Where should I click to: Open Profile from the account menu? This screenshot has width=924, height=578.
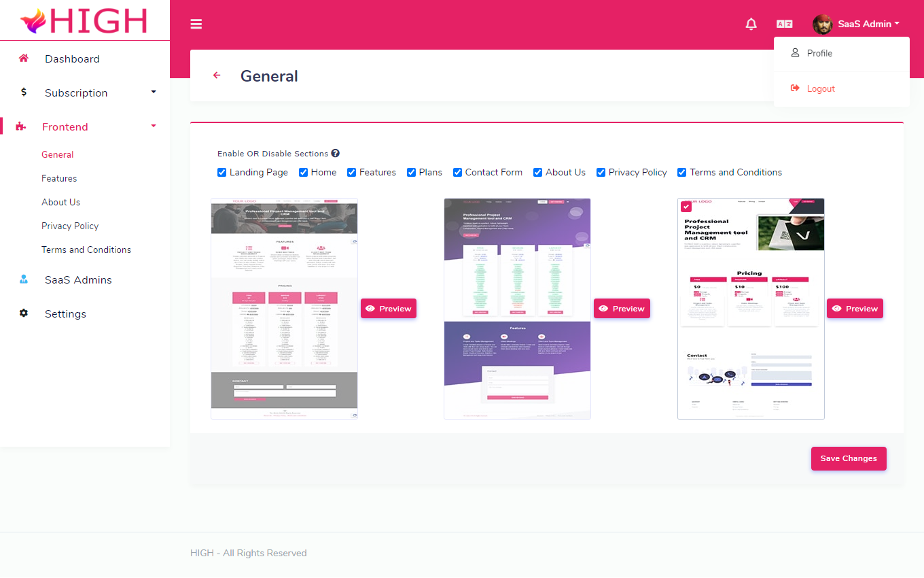[819, 53]
